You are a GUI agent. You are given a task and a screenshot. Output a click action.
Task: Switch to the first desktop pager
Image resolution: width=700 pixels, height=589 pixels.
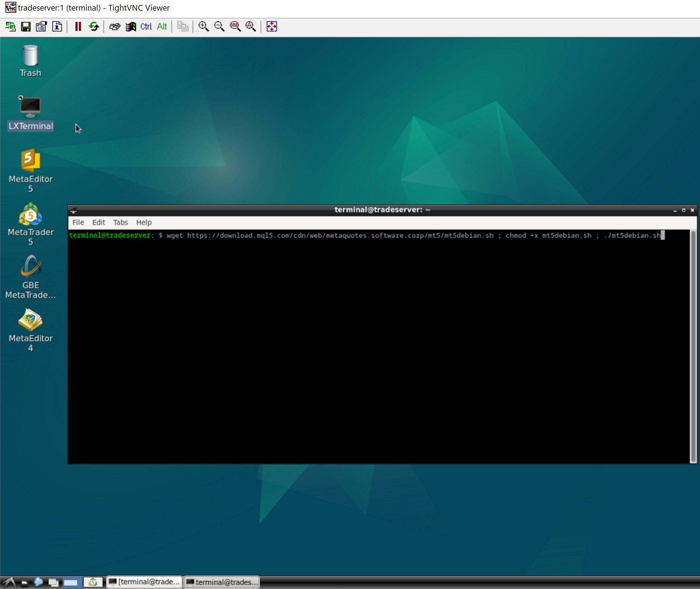71,582
